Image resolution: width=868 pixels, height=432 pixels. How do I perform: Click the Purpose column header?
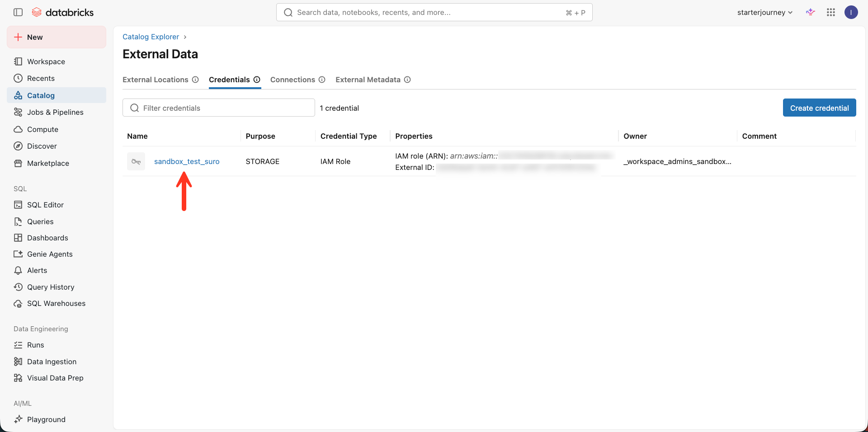click(260, 136)
